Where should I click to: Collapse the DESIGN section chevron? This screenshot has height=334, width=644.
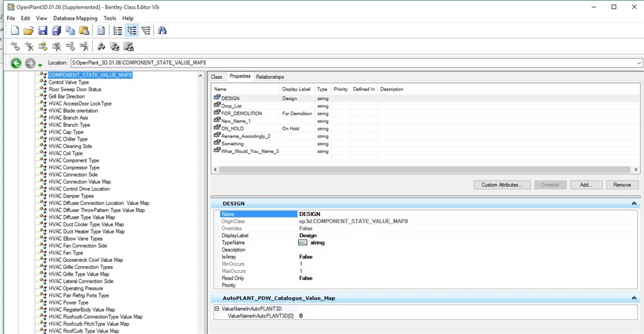[x=634, y=204]
